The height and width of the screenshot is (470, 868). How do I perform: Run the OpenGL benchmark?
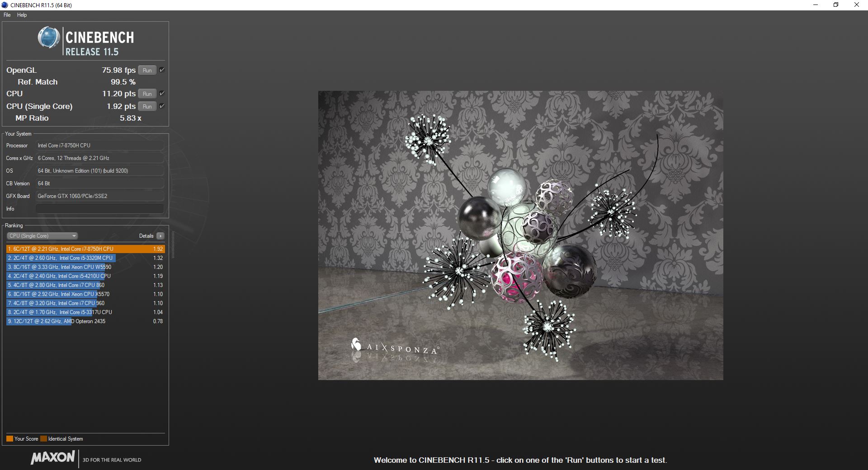pos(147,70)
